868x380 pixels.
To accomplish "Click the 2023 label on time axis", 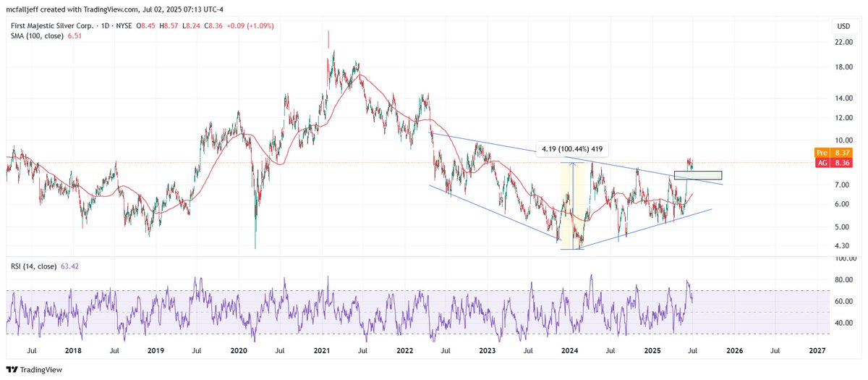I will click(x=487, y=350).
